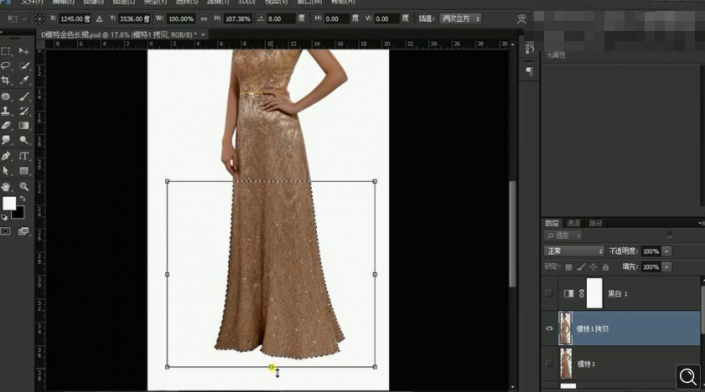Select the Quick Selection tool
705x392 pixels.
coord(24,66)
